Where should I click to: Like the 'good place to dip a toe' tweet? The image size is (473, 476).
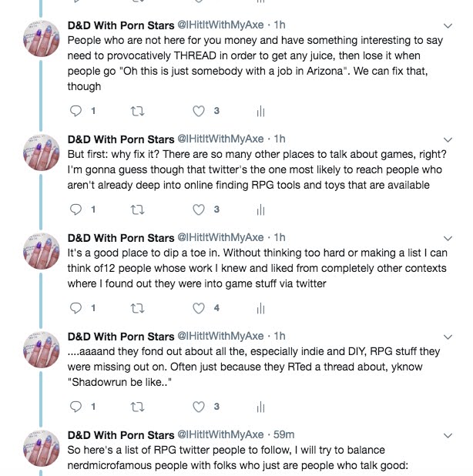click(199, 308)
